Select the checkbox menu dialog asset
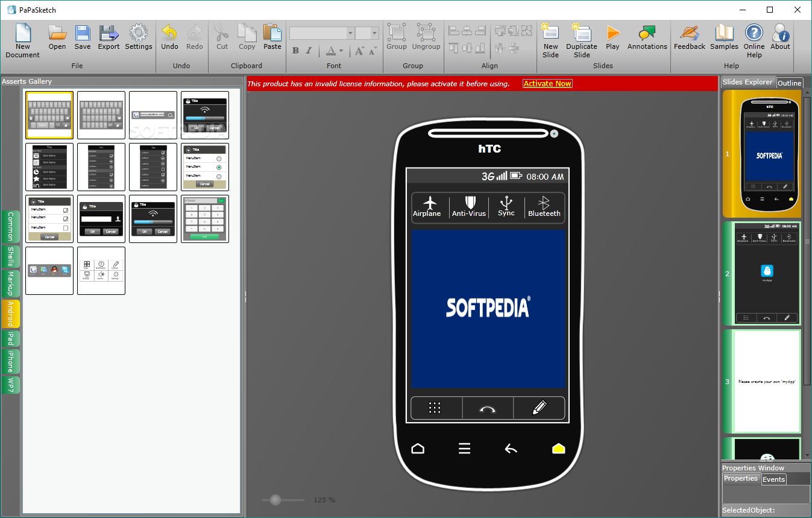 [49, 219]
